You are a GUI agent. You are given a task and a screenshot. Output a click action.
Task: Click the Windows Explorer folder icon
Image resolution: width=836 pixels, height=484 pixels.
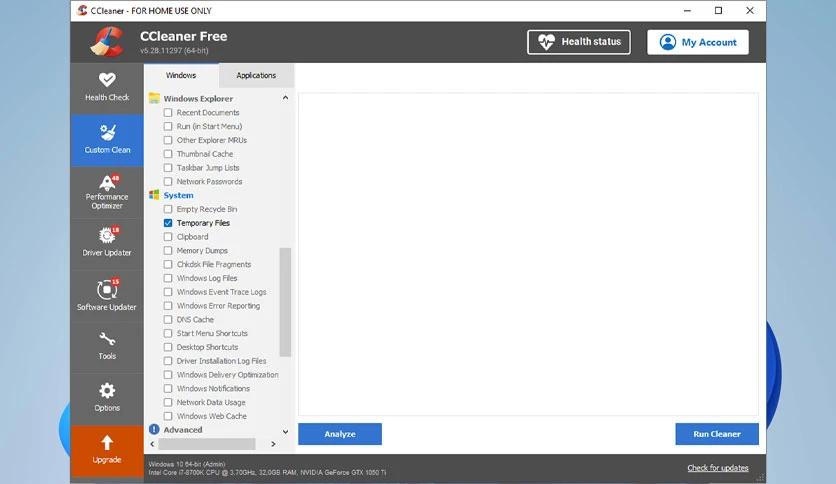[154, 98]
